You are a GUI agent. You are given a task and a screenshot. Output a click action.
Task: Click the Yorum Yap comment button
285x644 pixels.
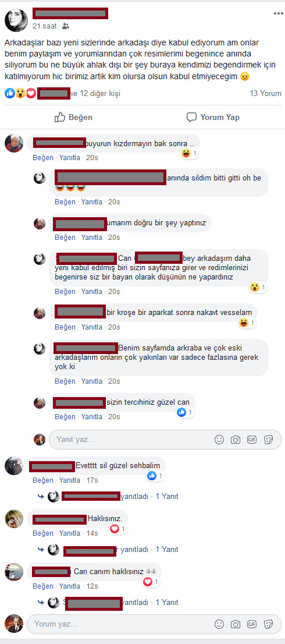(x=213, y=118)
